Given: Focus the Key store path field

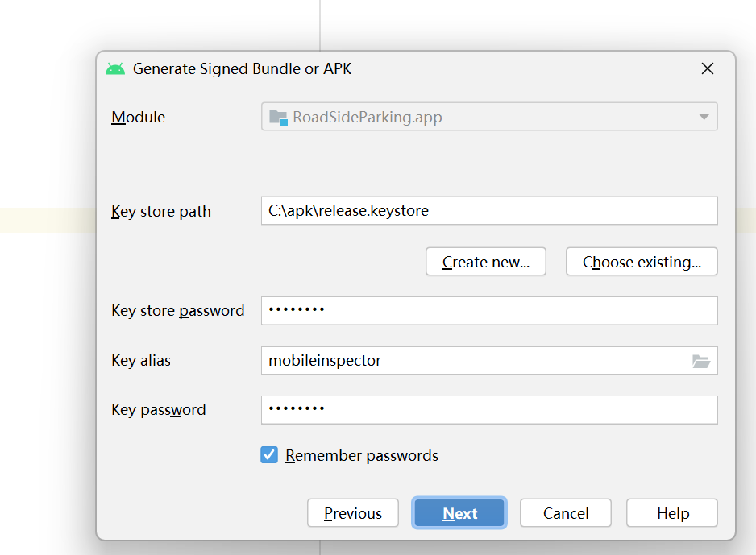Looking at the screenshot, I should pyautogui.click(x=489, y=210).
